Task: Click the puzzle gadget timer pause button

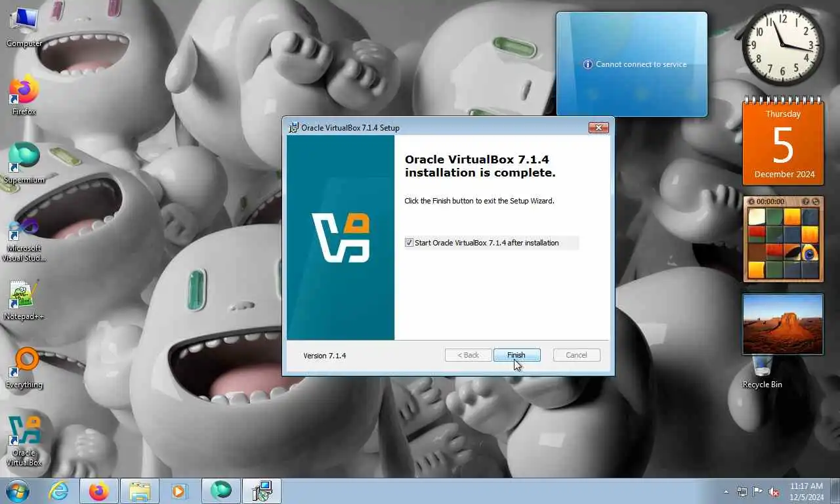Action: (x=751, y=201)
